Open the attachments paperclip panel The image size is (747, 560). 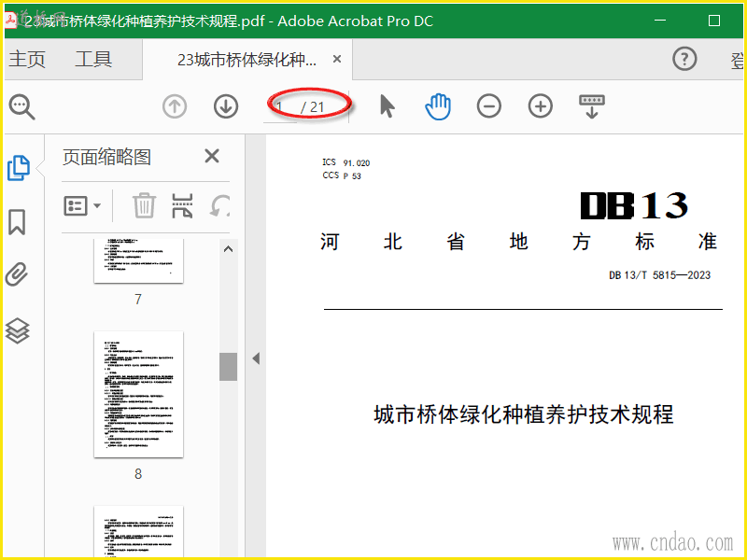(x=17, y=274)
